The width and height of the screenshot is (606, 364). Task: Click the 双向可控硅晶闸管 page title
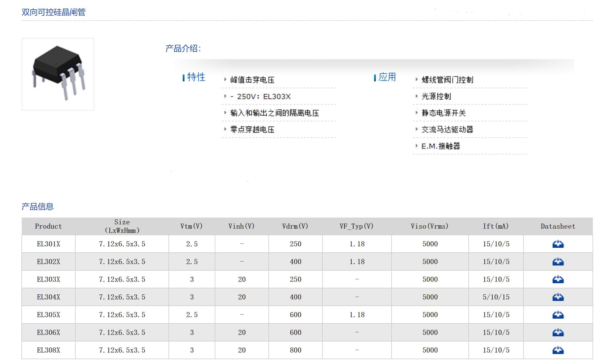54,12
